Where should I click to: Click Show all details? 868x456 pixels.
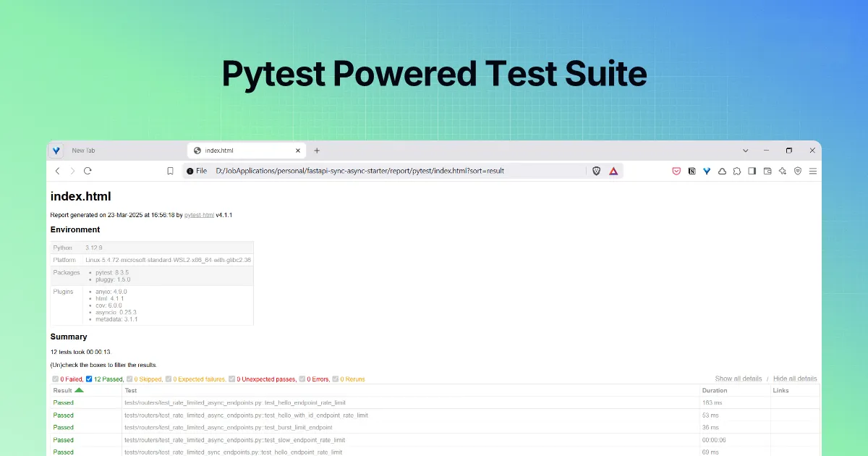pos(738,379)
